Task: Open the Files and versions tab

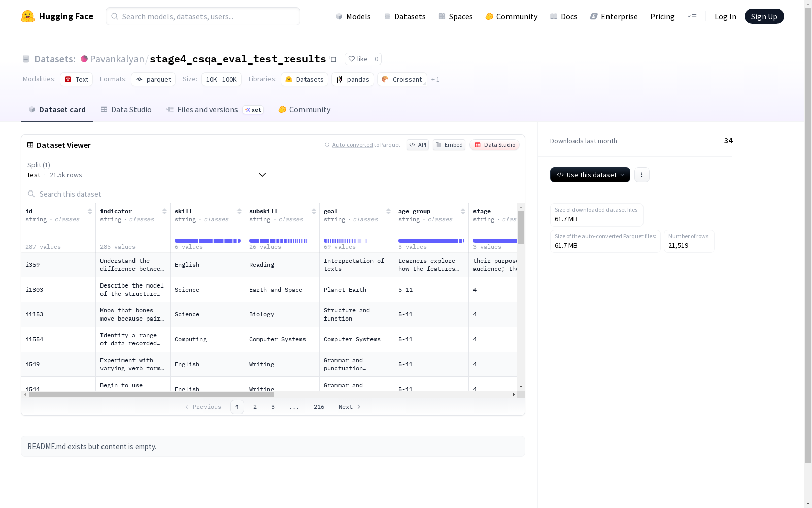Action: (215, 110)
